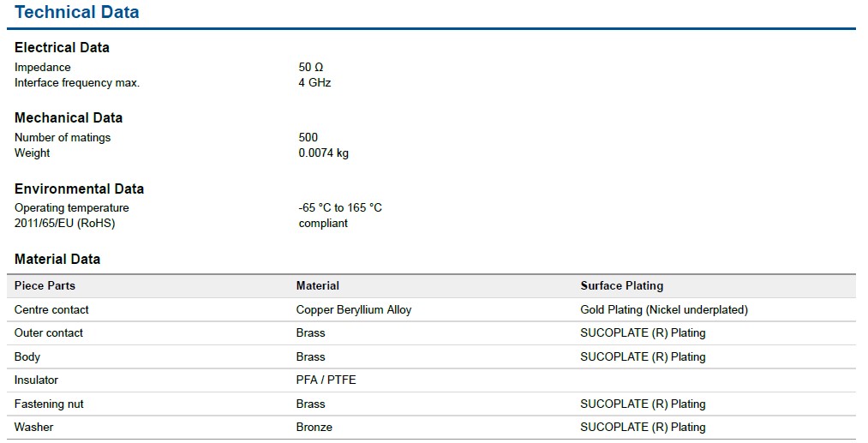The image size is (868, 443).
Task: Click the Environmental Data heading
Action: tap(79, 189)
